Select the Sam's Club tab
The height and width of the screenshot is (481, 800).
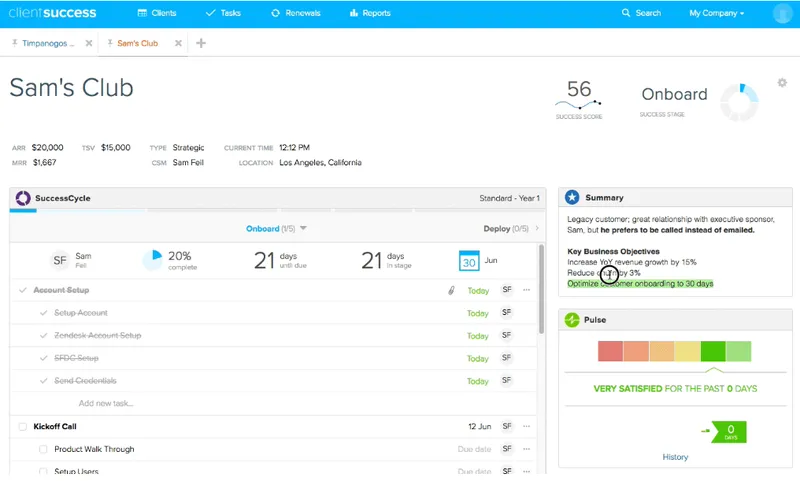[x=137, y=43]
